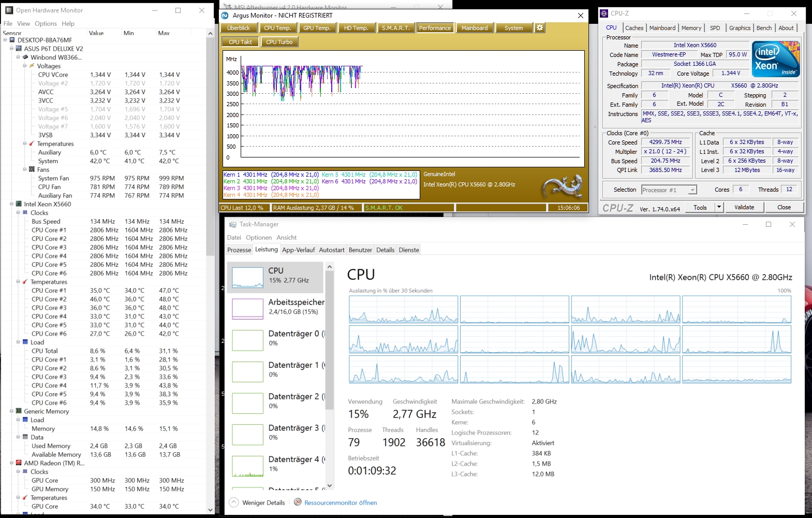Switch to the Bench tab in CPU-Z
This screenshot has width=812, height=518.
tap(764, 28)
